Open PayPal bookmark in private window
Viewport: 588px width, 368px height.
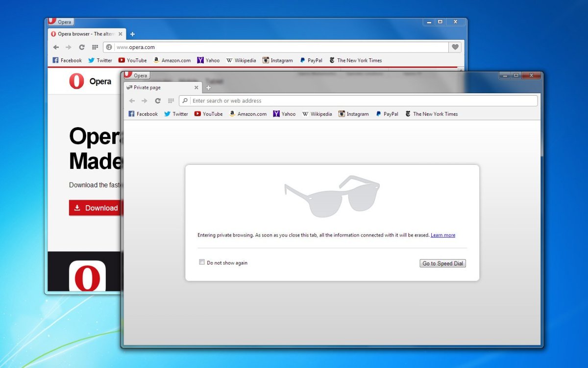click(x=387, y=114)
